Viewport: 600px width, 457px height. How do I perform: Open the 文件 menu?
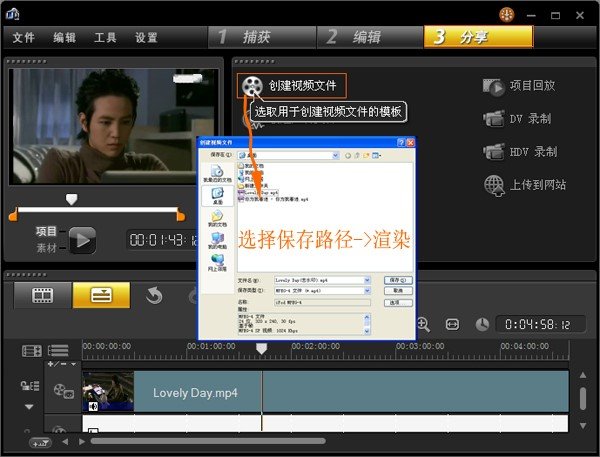point(24,38)
